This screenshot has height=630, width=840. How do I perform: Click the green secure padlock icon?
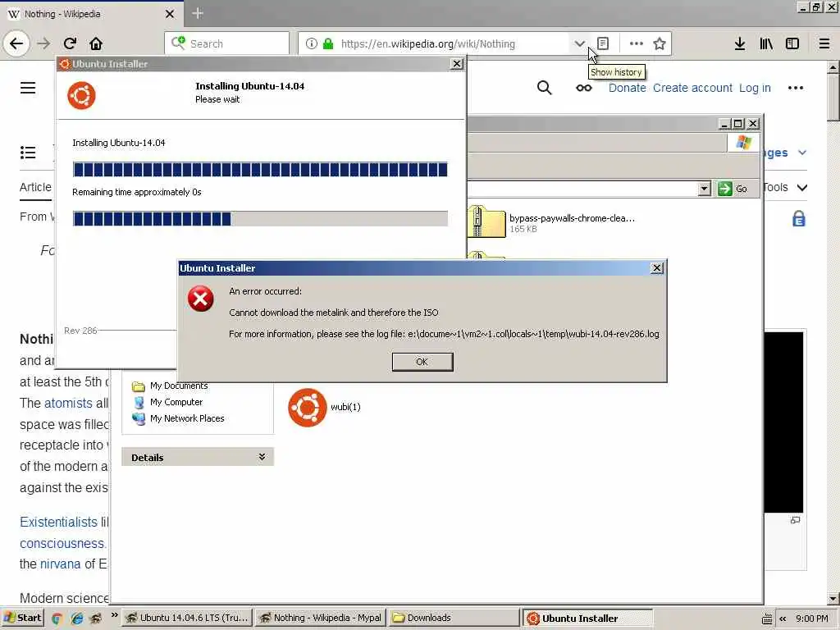pyautogui.click(x=328, y=43)
